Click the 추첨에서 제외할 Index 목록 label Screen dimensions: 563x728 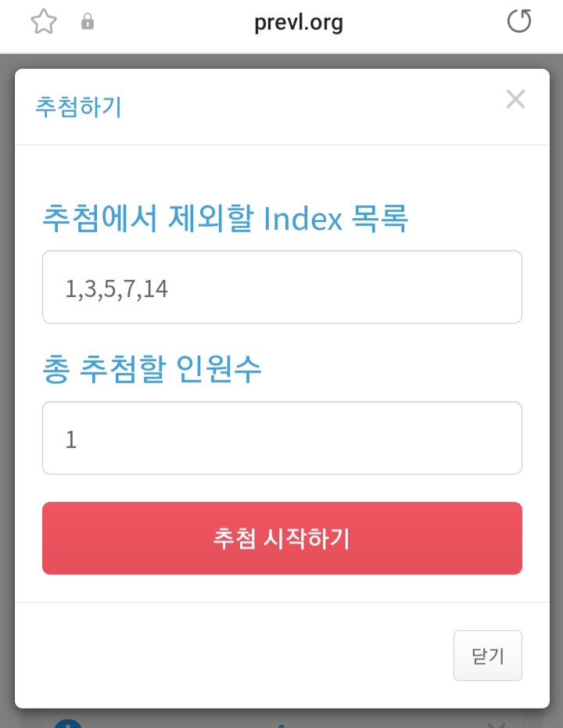click(x=225, y=217)
